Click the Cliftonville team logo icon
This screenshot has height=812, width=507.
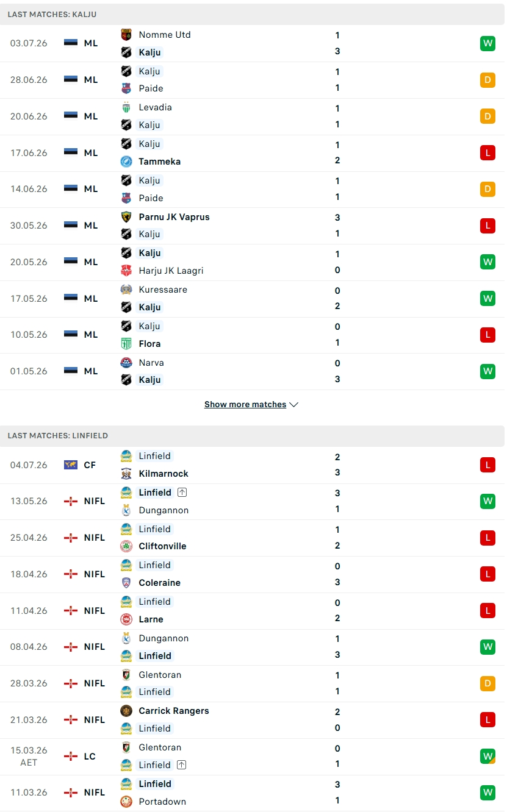point(126,546)
